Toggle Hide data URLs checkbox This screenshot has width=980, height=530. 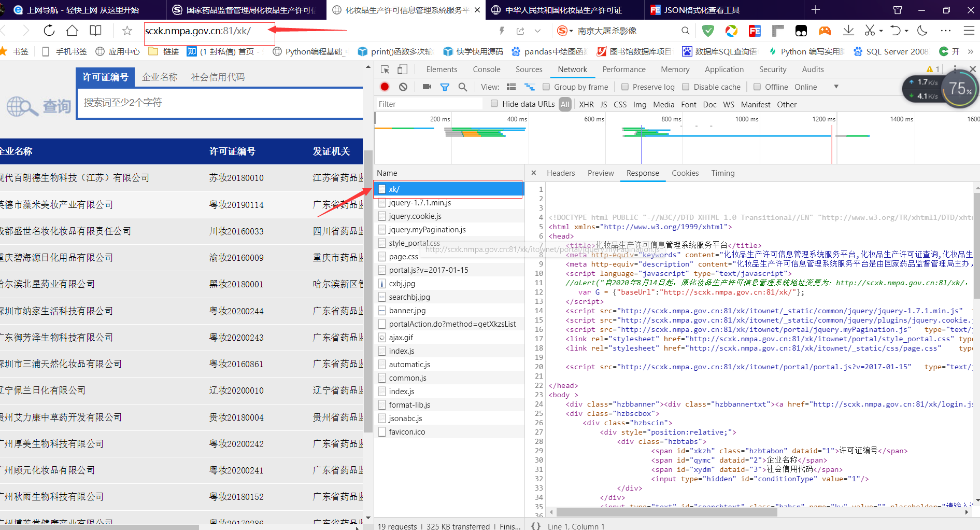pos(494,104)
